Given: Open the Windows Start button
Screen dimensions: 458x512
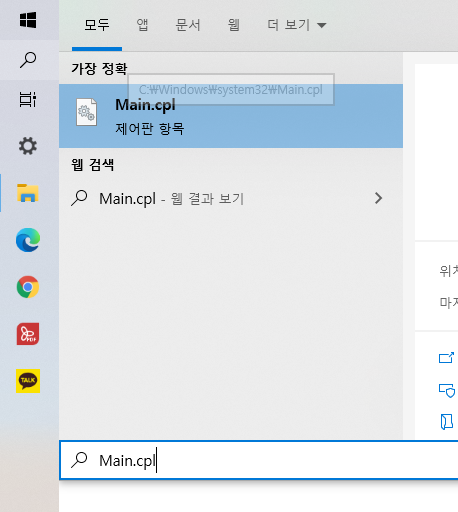Looking at the screenshot, I should click(28, 20).
